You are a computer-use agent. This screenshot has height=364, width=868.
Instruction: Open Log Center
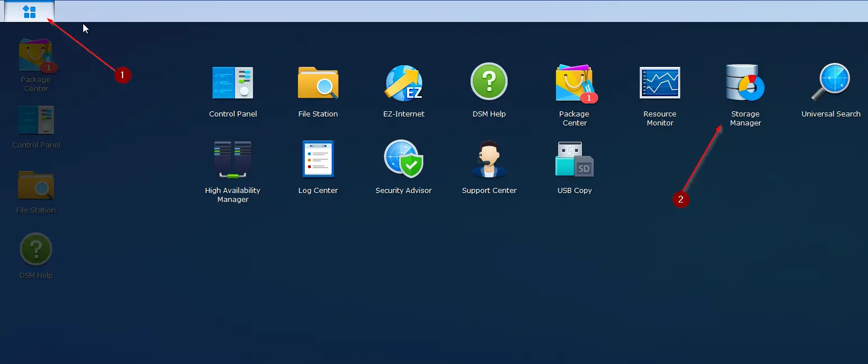pyautogui.click(x=318, y=159)
